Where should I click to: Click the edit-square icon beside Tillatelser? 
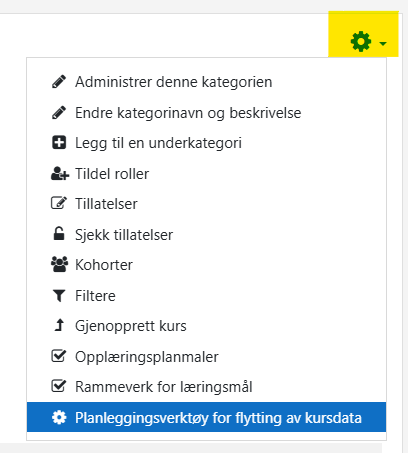59,203
